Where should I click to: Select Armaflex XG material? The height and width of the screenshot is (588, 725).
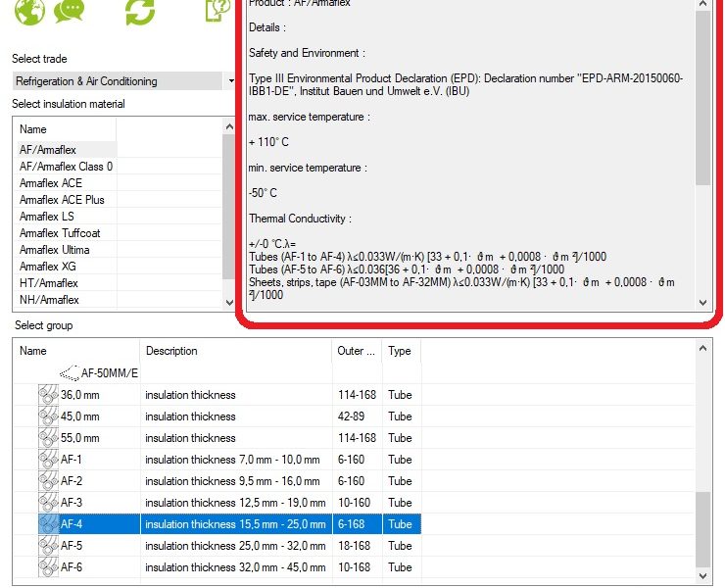[48, 266]
